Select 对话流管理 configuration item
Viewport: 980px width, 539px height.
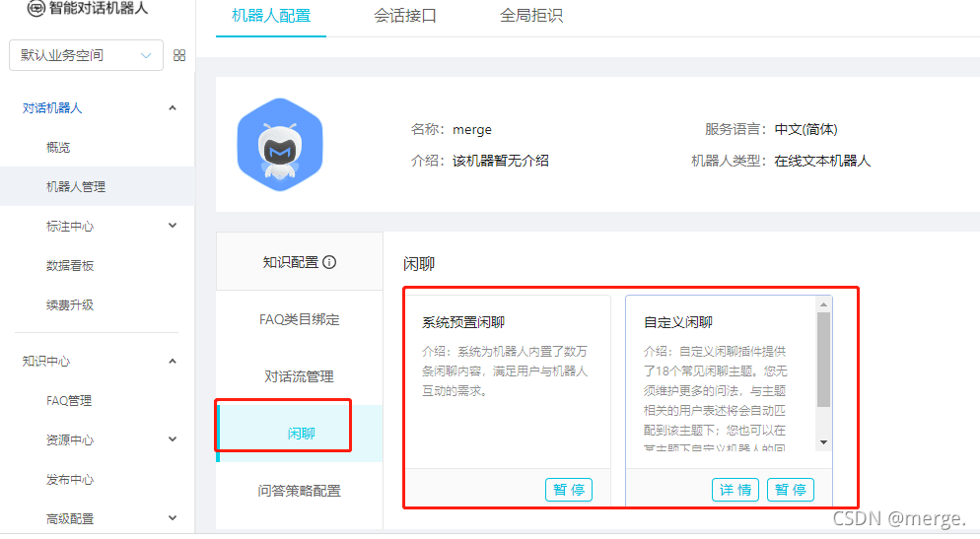click(300, 376)
